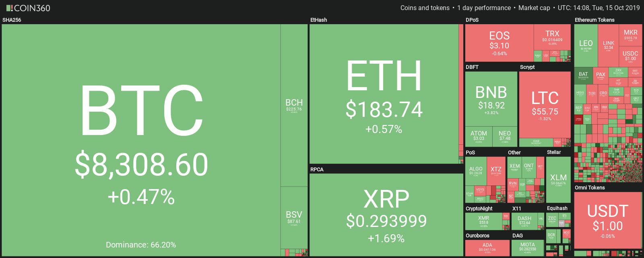Screen dimensions: 644x258
Task: Open the ETH tile showing $183.74
Action: click(384, 94)
